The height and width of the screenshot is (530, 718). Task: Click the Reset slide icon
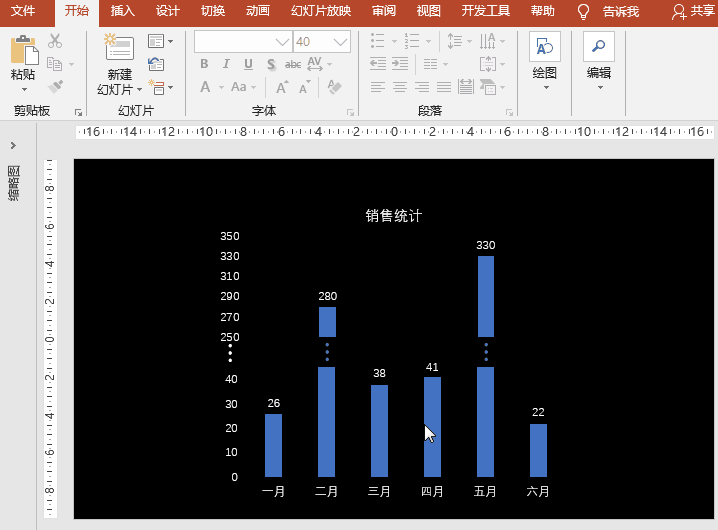pos(156,64)
